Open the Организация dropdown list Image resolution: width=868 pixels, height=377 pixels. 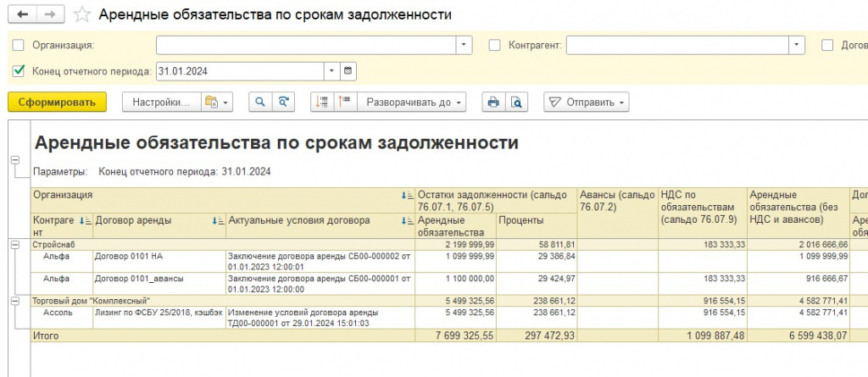point(464,46)
